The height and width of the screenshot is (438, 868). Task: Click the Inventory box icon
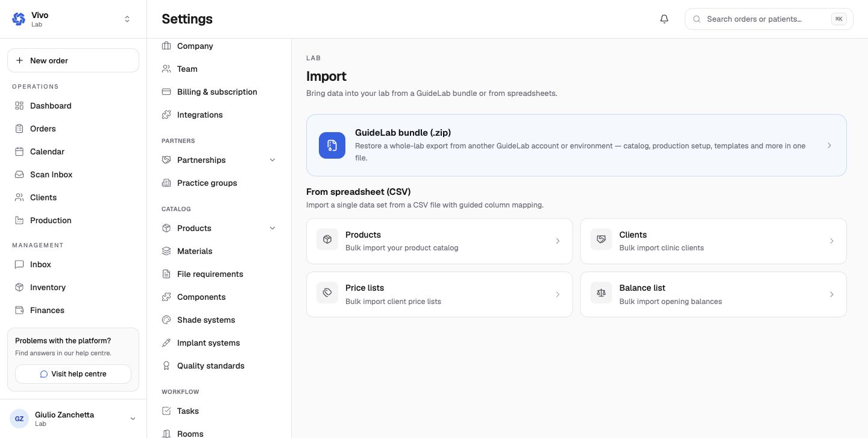coord(19,287)
